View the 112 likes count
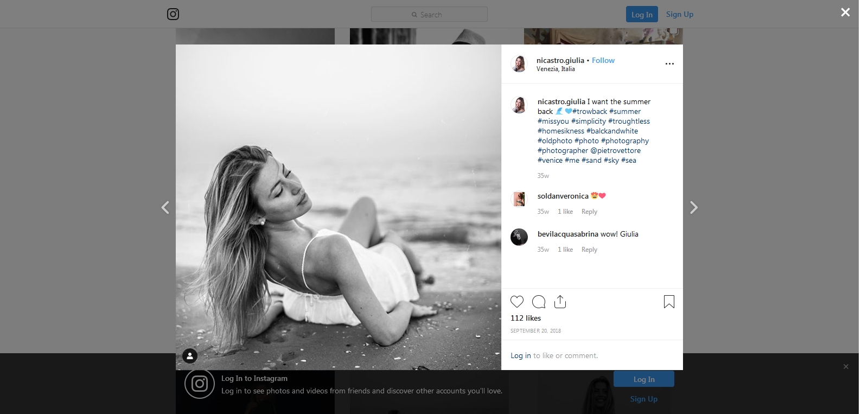Image resolution: width=868 pixels, height=414 pixels. pos(526,318)
